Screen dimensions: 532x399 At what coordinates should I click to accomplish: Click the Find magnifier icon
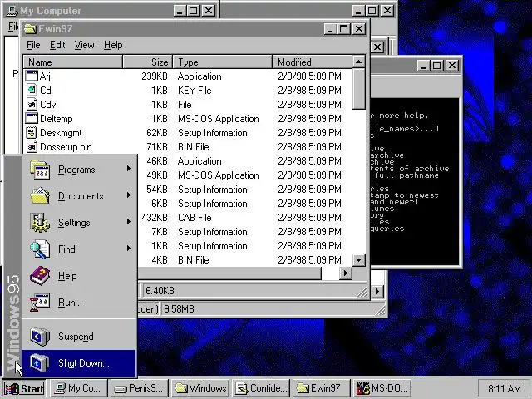(x=40, y=249)
